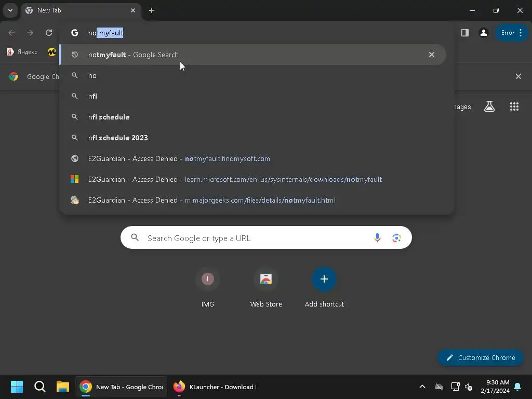Switch to Firefox KLauncher taskbar item
Viewport: 532px width, 399px height.
pos(215,387)
